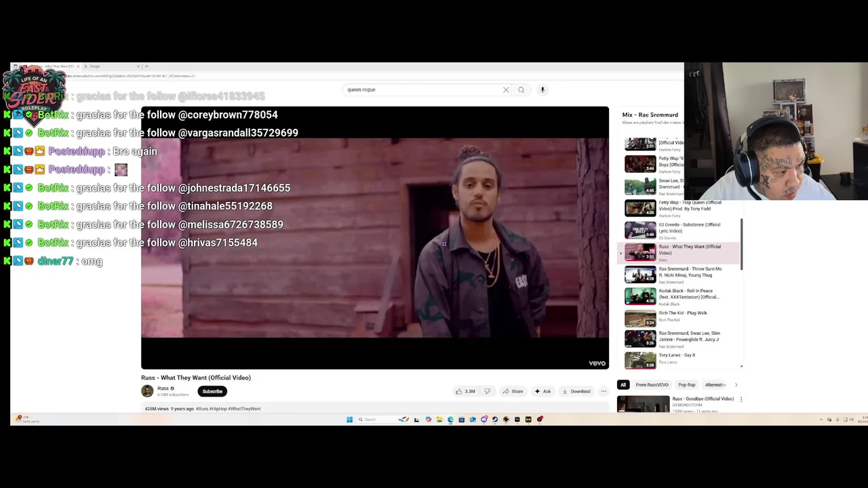This screenshot has height=488, width=868.
Task: Click the vevo logo on the video
Action: pyautogui.click(x=597, y=363)
